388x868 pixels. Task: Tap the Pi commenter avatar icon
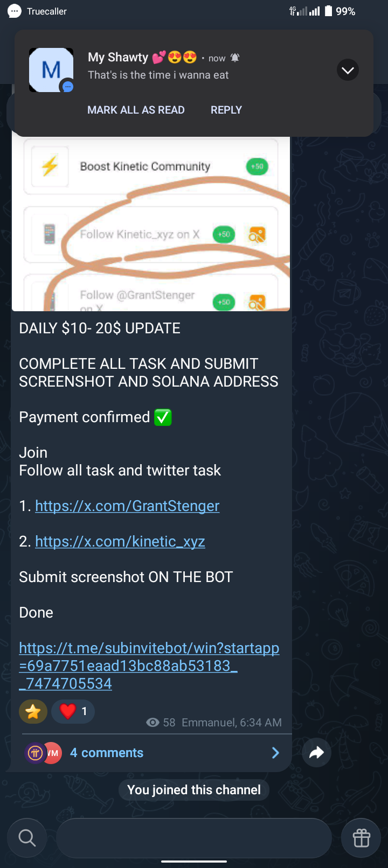pyautogui.click(x=35, y=753)
